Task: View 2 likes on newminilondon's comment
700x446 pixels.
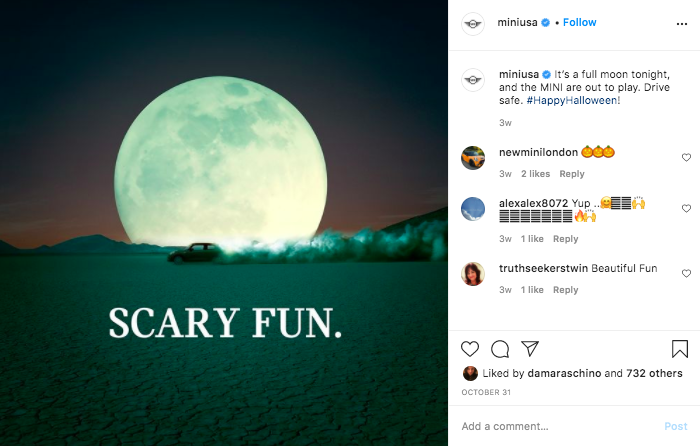Action: [536, 174]
